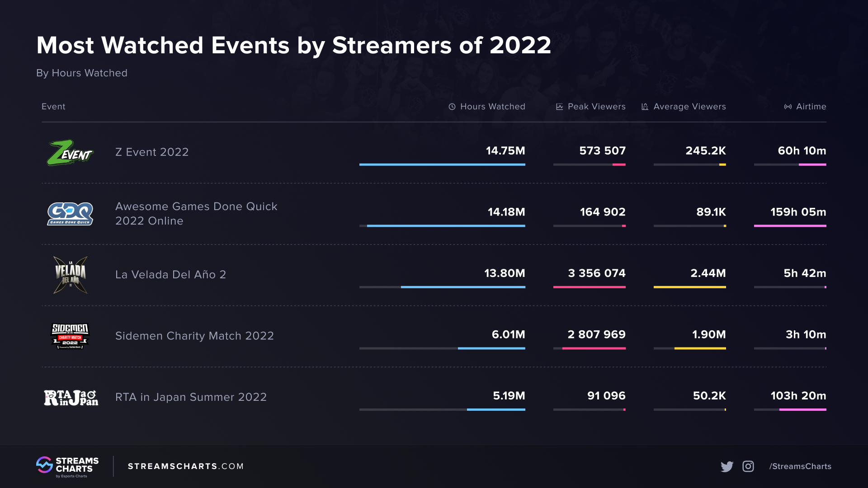Screen dimensions: 868x488
Task: Click the 50.2K average viewers value
Action: (x=709, y=396)
